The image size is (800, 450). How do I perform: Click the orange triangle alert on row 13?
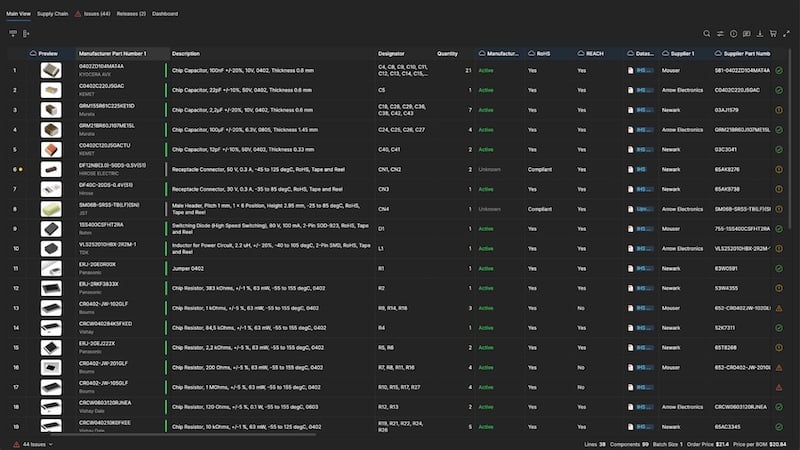pos(779,308)
